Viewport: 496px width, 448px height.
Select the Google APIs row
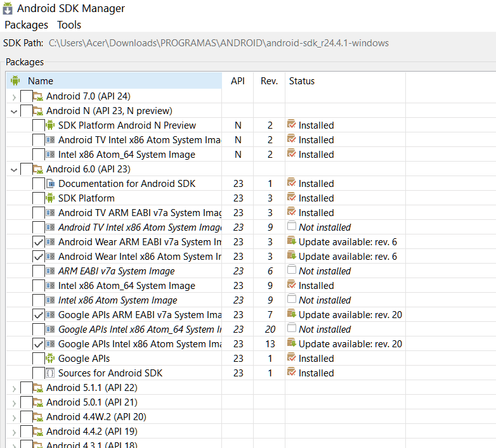[206, 359]
